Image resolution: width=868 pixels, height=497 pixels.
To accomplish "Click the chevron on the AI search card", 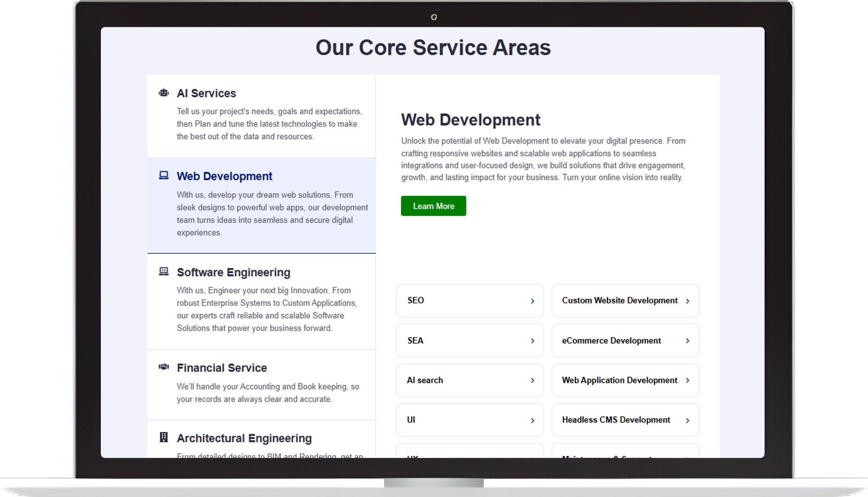I will 532,380.
